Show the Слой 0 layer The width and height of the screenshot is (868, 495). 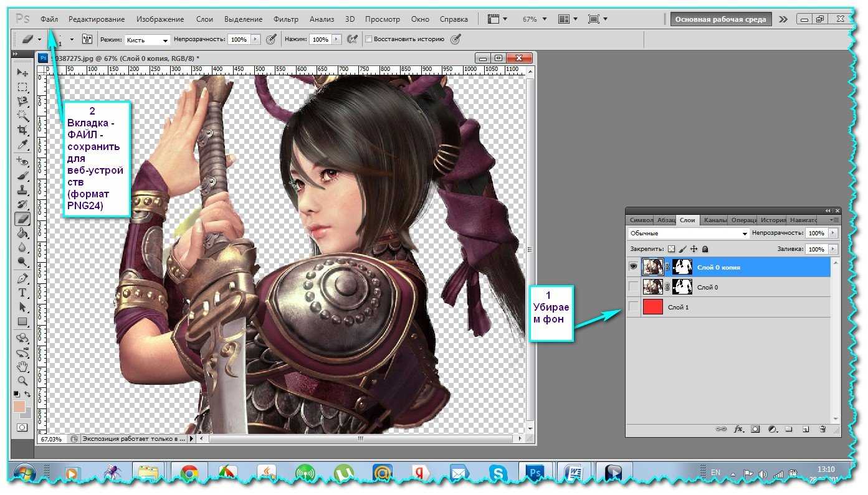tap(633, 287)
